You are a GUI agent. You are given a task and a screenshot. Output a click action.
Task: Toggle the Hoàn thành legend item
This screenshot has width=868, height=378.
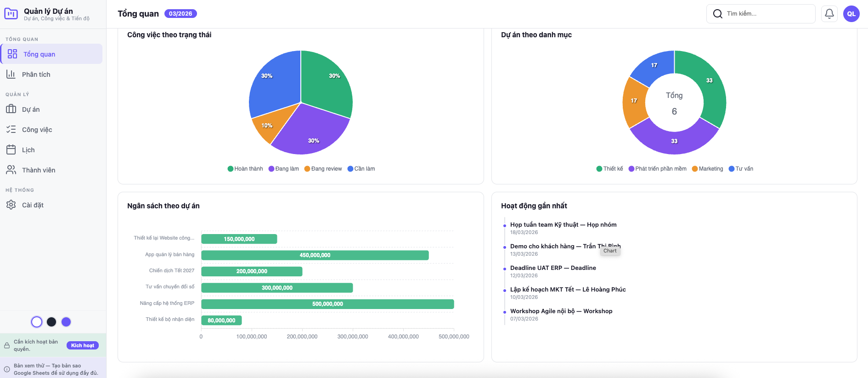point(245,169)
